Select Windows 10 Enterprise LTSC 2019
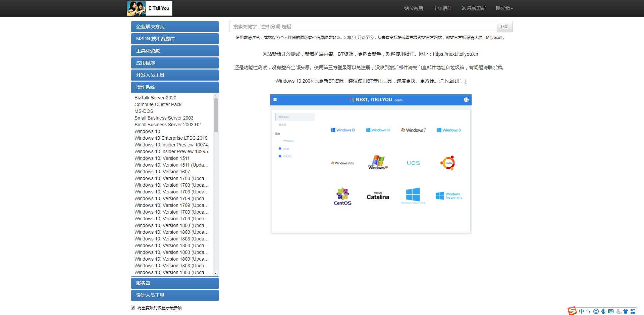 171,138
